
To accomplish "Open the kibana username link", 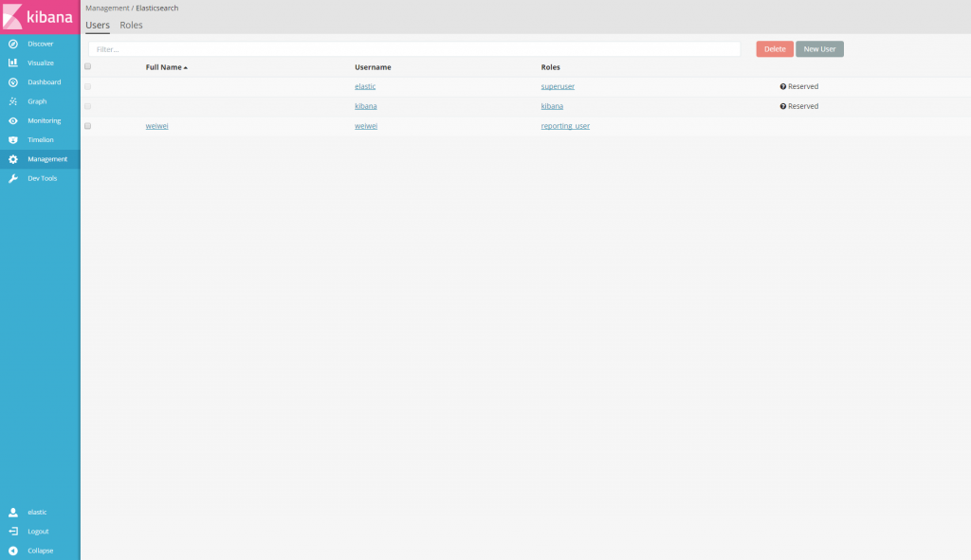I will click(x=365, y=106).
